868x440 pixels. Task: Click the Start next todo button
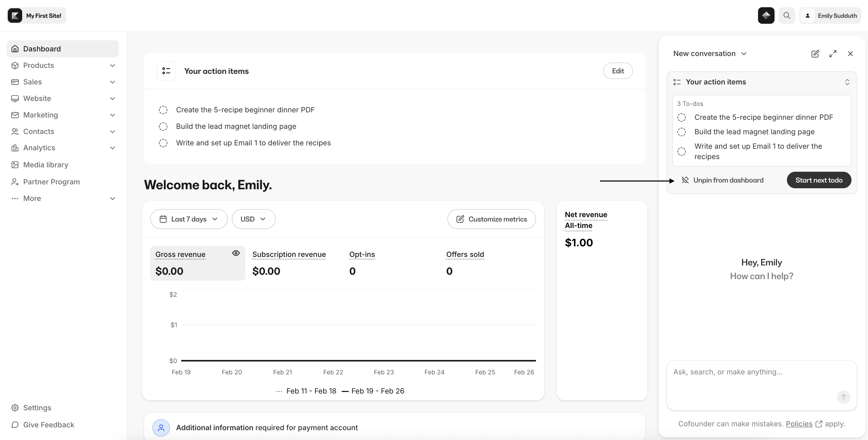[x=819, y=180]
